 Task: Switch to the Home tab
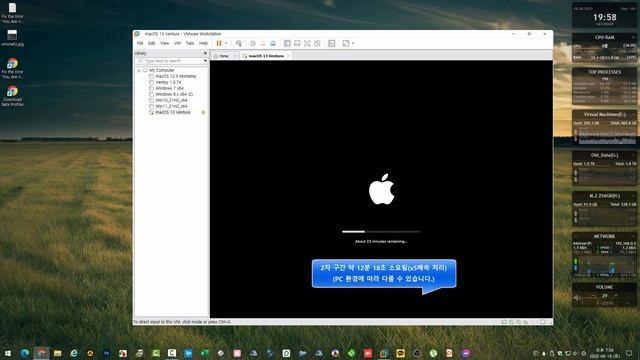tap(224, 56)
